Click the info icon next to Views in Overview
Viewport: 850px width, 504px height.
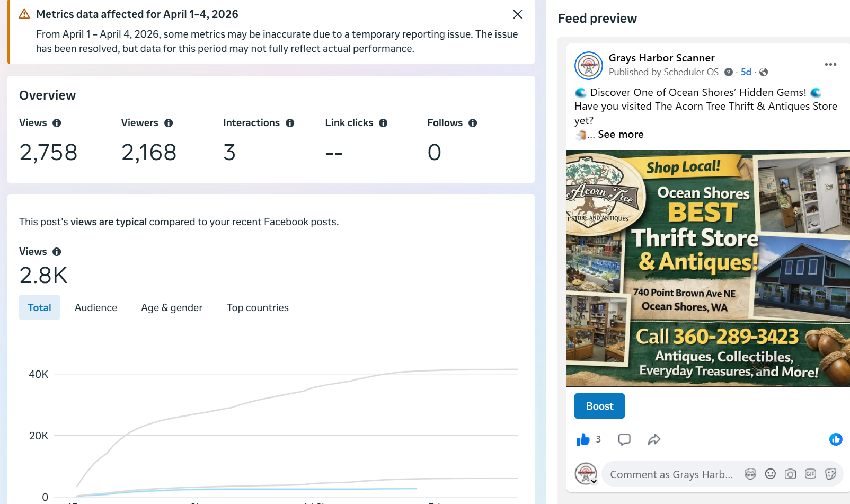[57, 123]
